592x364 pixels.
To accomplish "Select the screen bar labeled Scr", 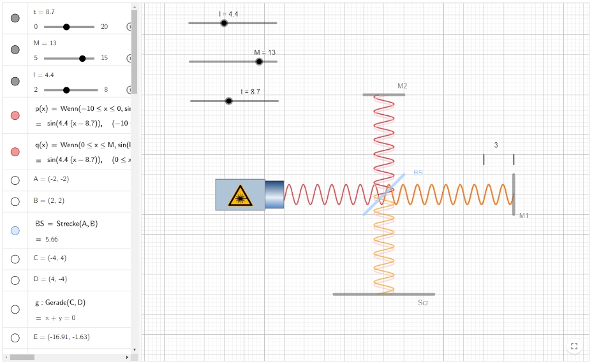I will coord(383,295).
